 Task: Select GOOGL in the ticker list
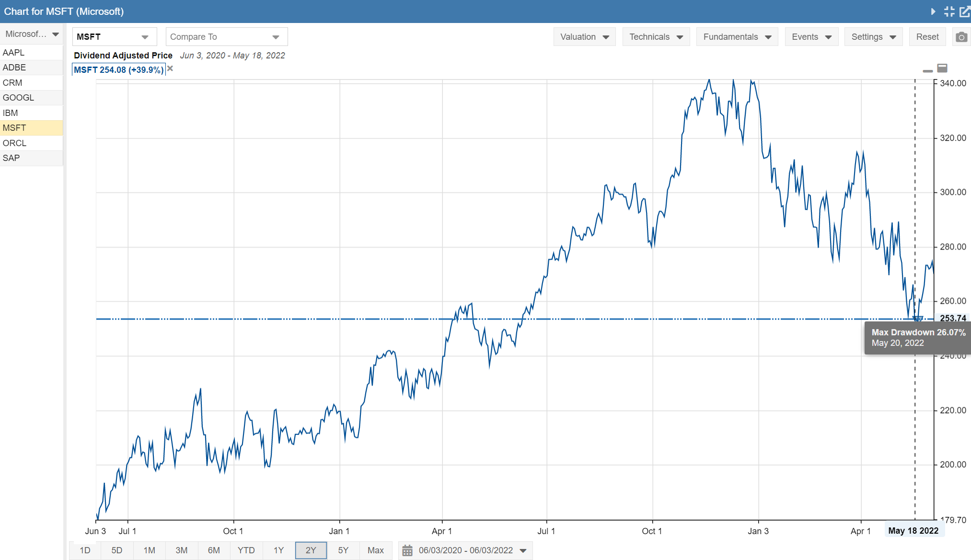(x=32, y=98)
